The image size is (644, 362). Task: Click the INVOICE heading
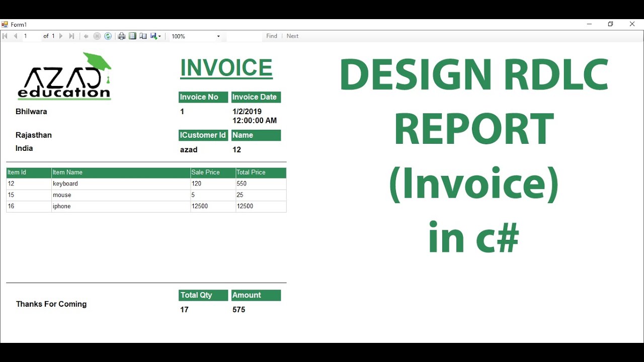coord(226,68)
